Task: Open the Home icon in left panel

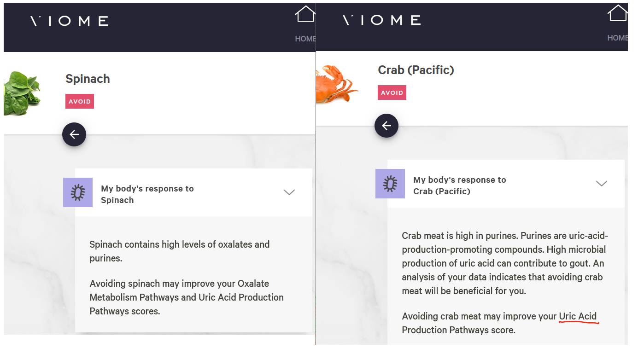Action: pyautogui.click(x=305, y=14)
